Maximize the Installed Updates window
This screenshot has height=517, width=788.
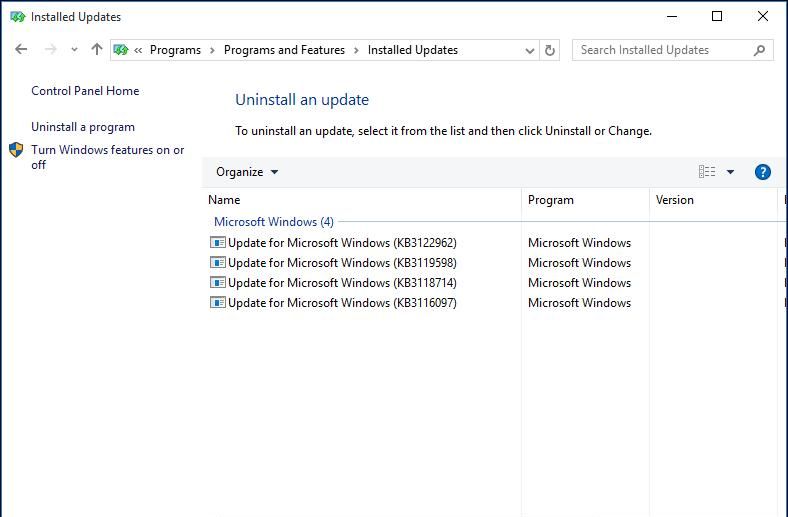(717, 17)
